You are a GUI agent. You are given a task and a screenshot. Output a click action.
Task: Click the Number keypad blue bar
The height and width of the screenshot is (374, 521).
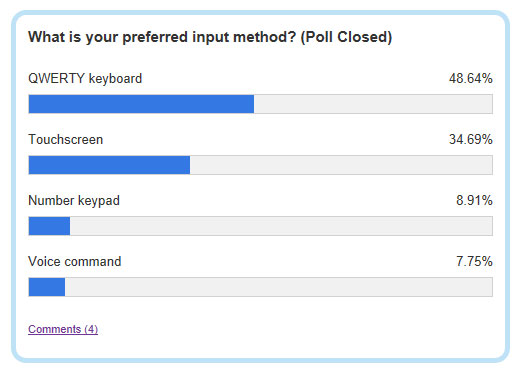[49, 226]
